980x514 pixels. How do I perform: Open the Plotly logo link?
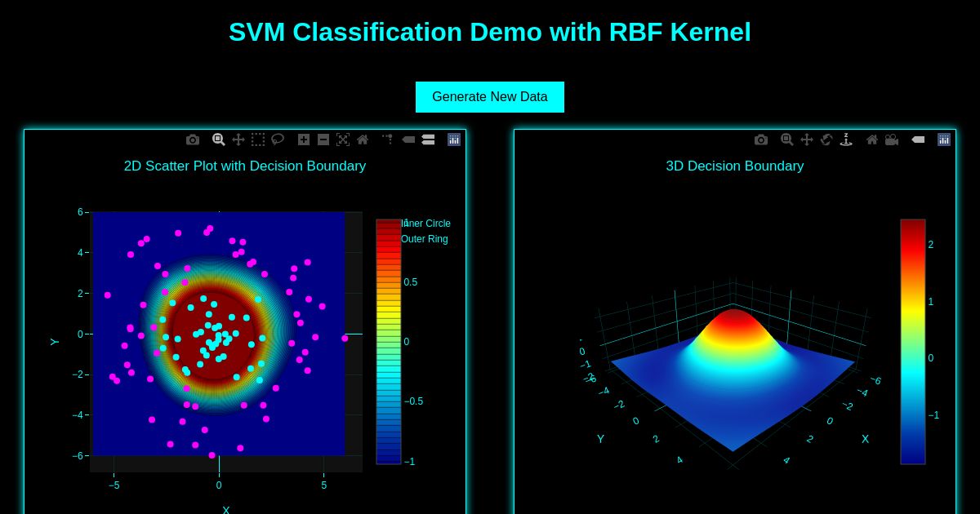click(x=454, y=140)
